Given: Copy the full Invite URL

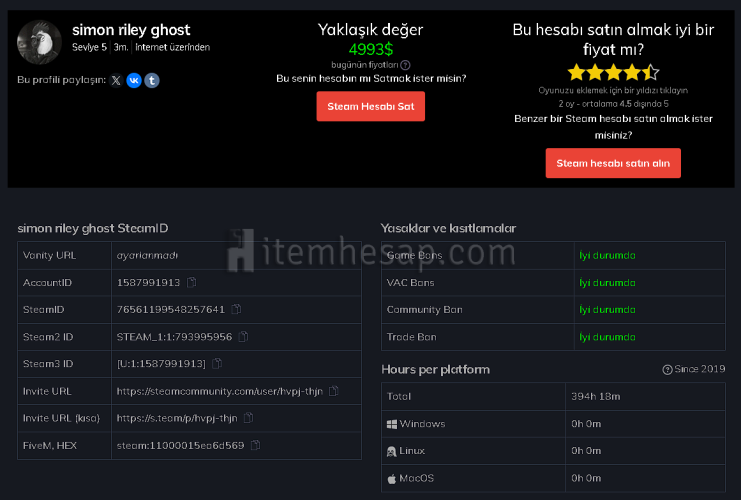Looking at the screenshot, I should click(334, 391).
